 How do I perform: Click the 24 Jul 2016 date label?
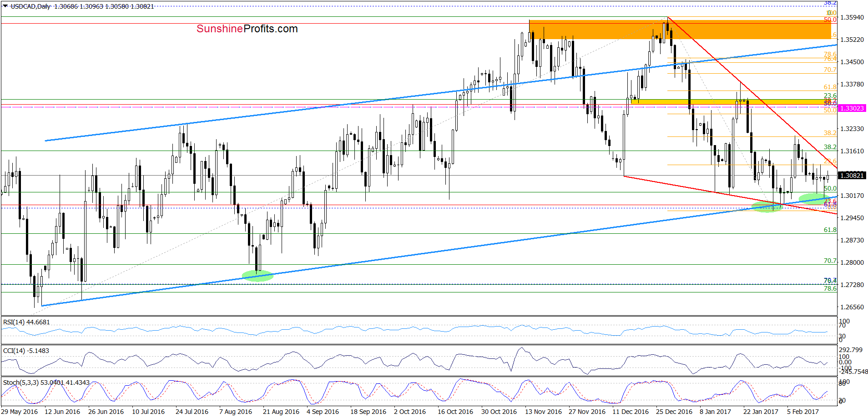pyautogui.click(x=192, y=412)
